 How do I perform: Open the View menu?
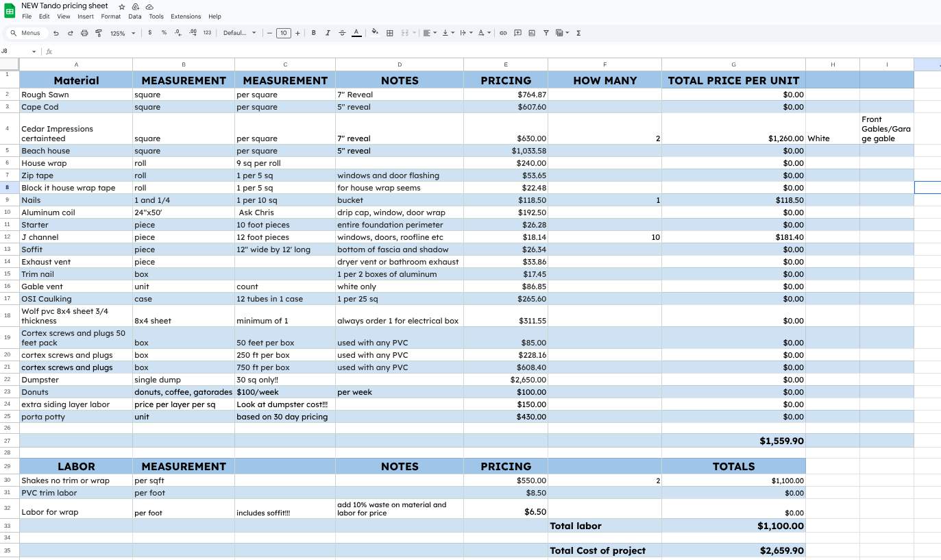(64, 16)
